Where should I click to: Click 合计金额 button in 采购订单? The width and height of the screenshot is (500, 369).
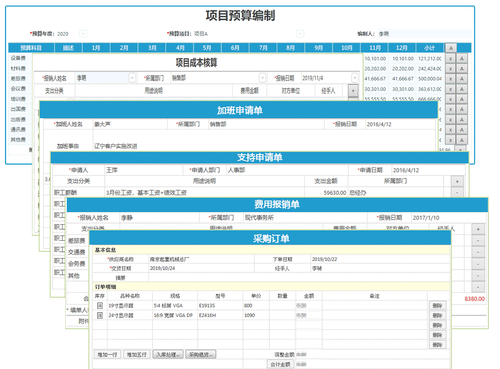(x=280, y=364)
